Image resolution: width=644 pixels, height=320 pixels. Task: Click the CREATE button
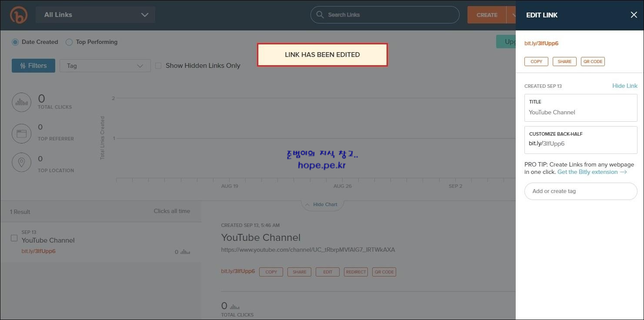tap(487, 15)
